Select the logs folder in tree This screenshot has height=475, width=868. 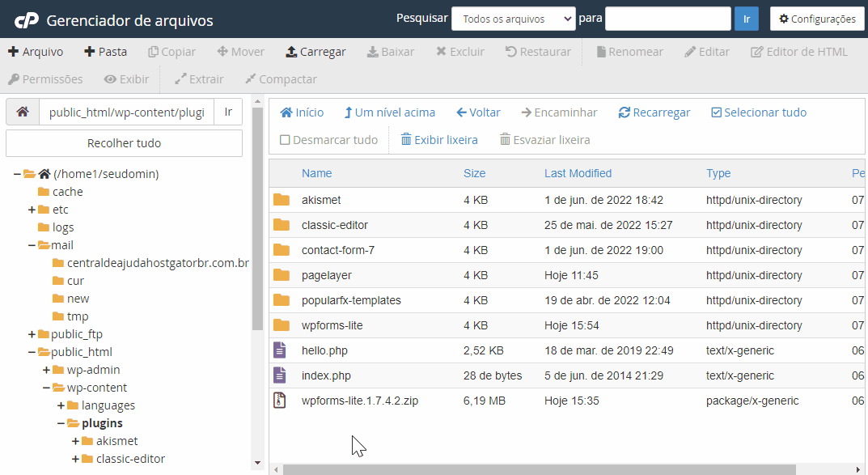pyautogui.click(x=56, y=227)
